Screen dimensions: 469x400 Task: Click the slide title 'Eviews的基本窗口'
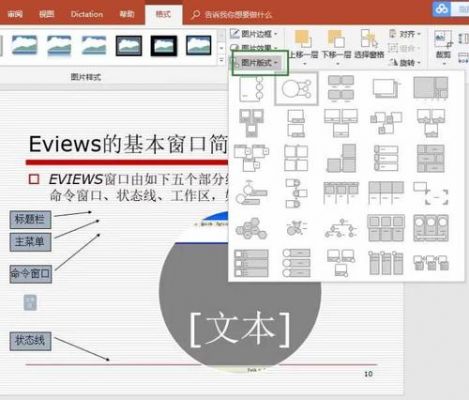click(129, 144)
